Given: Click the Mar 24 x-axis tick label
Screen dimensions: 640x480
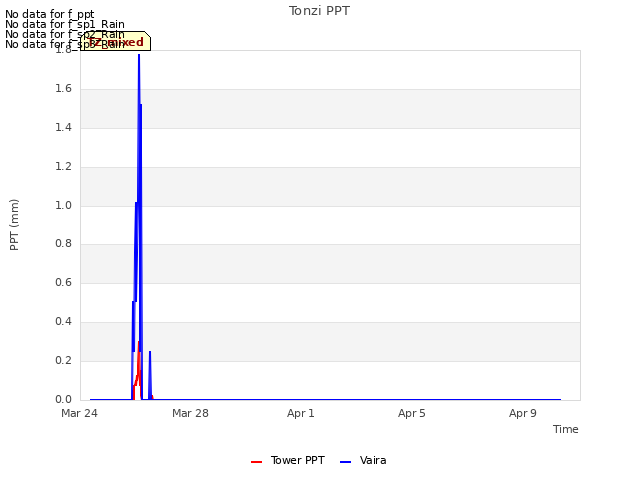Looking at the screenshot, I should (x=79, y=413).
